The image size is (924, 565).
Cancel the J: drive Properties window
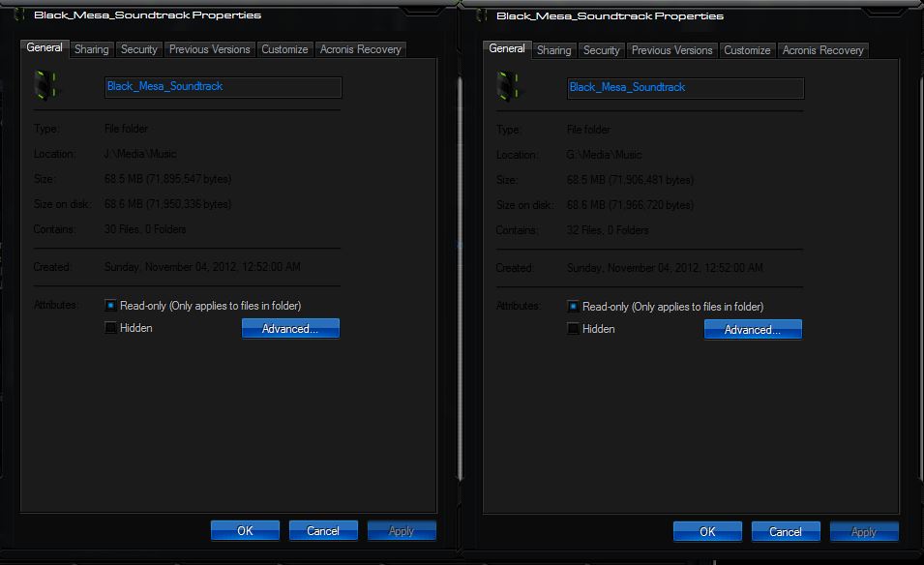[323, 531]
